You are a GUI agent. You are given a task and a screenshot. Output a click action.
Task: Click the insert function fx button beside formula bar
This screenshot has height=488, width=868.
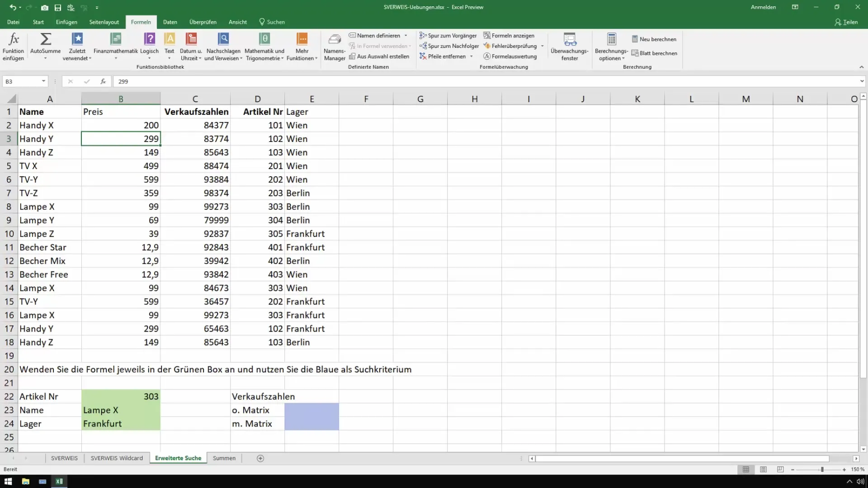[103, 81]
